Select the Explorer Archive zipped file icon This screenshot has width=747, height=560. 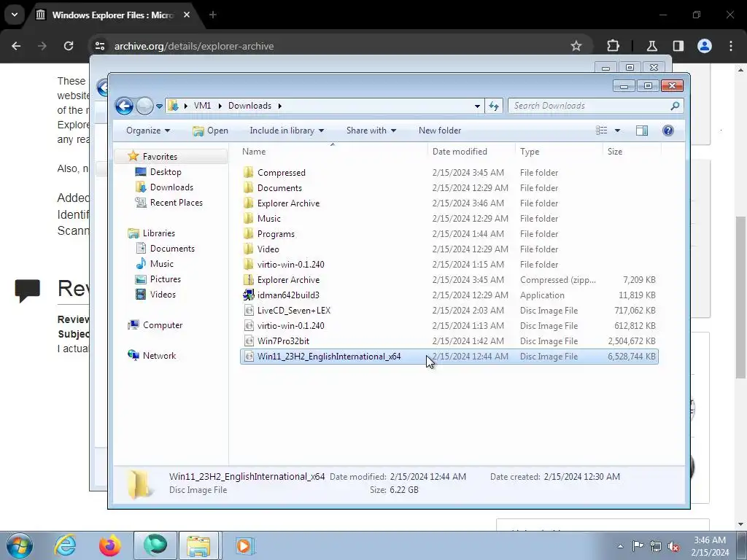pos(248,279)
